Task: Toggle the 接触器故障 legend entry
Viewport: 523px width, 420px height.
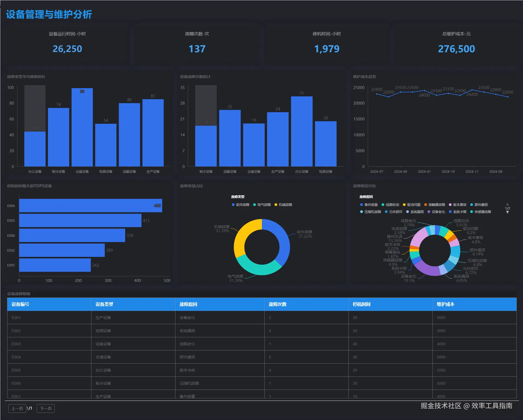Action: pos(435,205)
